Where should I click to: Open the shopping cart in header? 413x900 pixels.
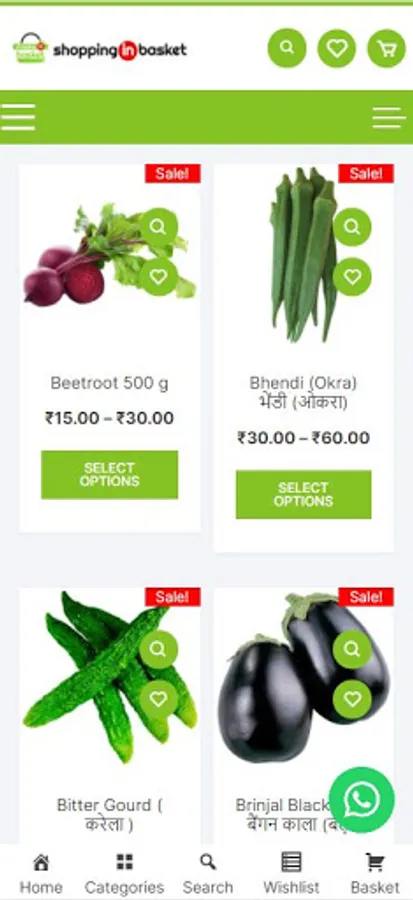[x=387, y=48]
